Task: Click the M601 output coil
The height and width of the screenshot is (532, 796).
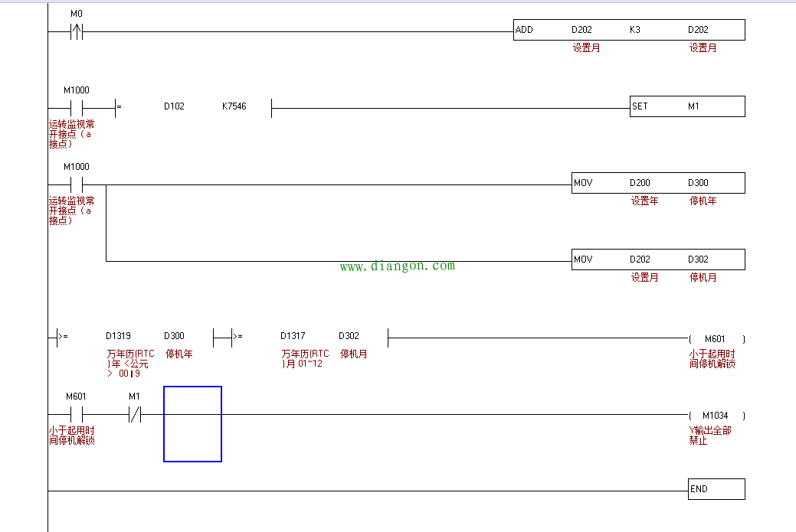Action: (716, 338)
